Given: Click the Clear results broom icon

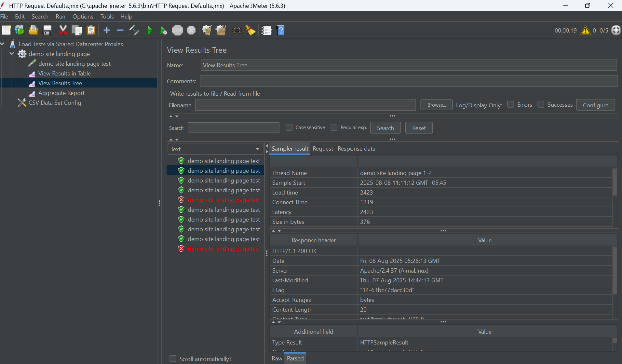Looking at the screenshot, I should (207, 30).
